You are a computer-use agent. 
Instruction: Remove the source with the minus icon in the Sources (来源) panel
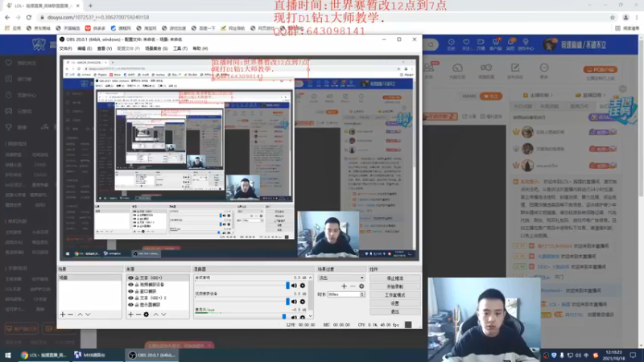click(x=138, y=315)
